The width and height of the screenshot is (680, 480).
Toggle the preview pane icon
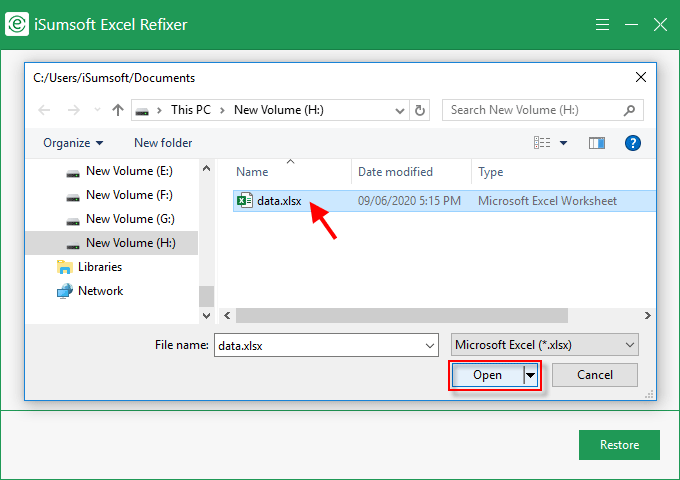tap(597, 143)
